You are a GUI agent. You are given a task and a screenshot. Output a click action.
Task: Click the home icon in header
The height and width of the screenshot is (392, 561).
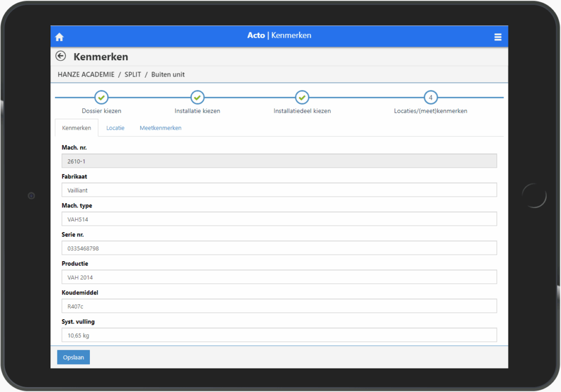pos(60,37)
